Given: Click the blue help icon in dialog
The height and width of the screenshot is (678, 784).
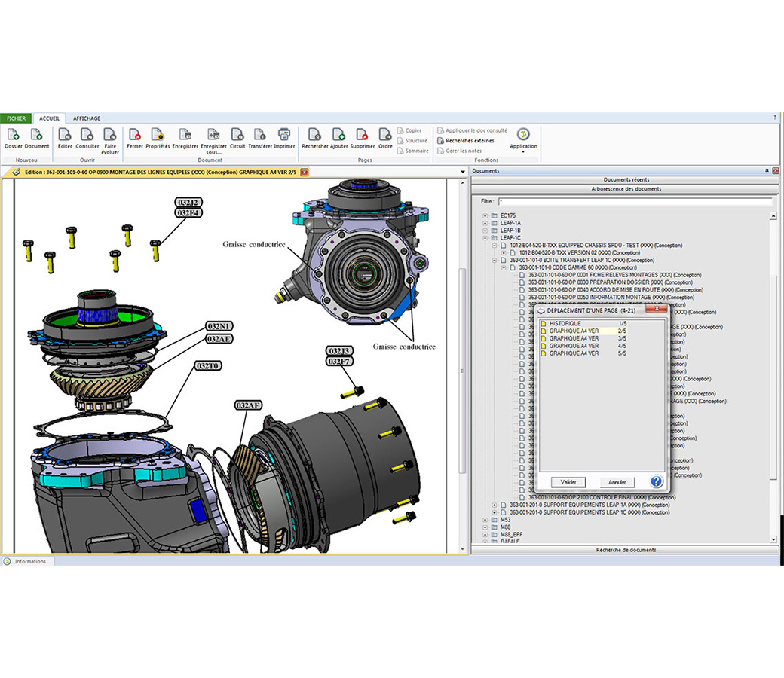Looking at the screenshot, I should [x=656, y=481].
